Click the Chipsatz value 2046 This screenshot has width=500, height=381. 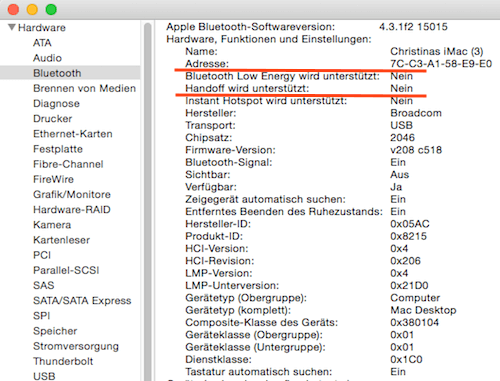click(403, 138)
